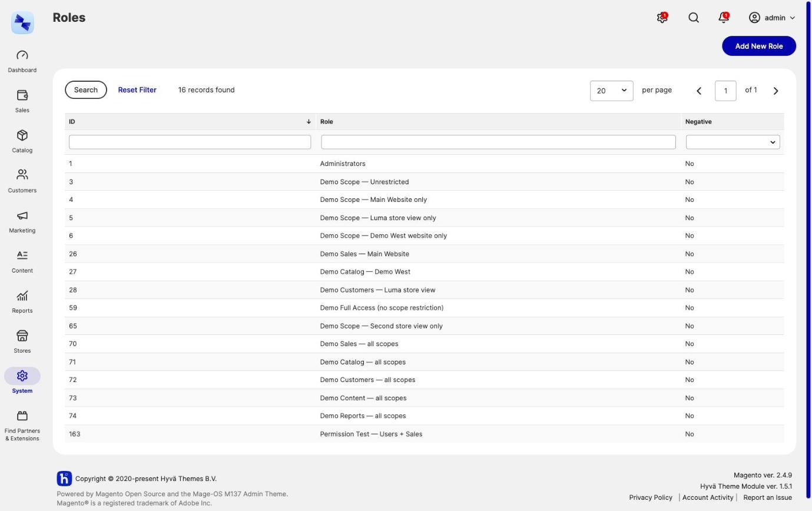This screenshot has width=812, height=511.
Task: Open the Dashboard section
Action: point(22,61)
